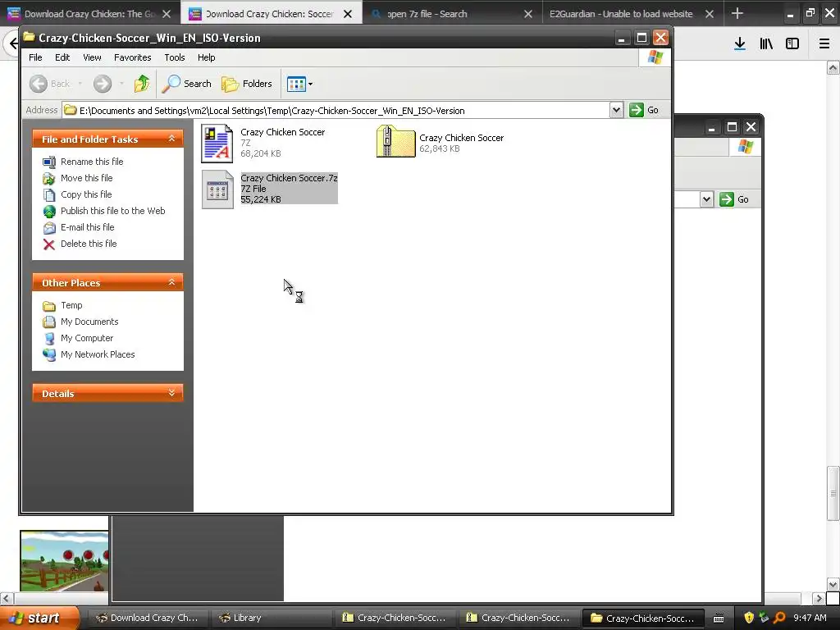Click the green Go button
This screenshot has width=840, height=630.
[644, 111]
